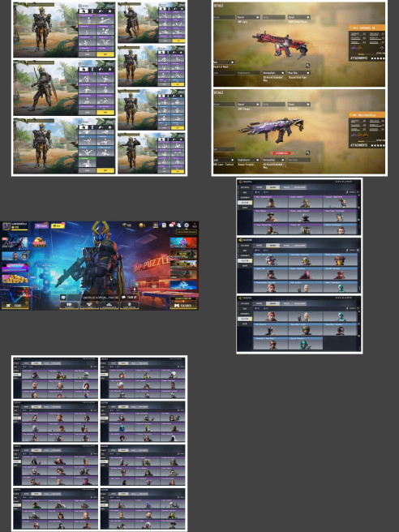Screen dimensions: 399x532
Task: Open the mail icon with red badge in lobby
Action: pos(171,225)
